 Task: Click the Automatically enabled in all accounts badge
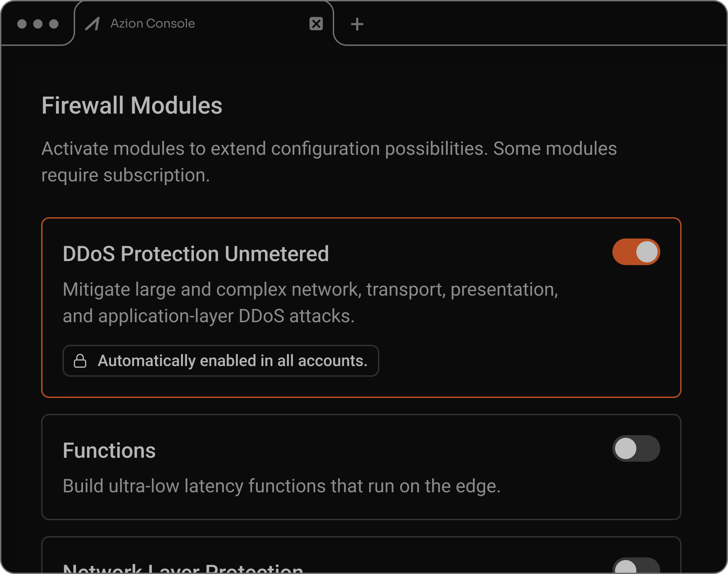pyautogui.click(x=221, y=361)
